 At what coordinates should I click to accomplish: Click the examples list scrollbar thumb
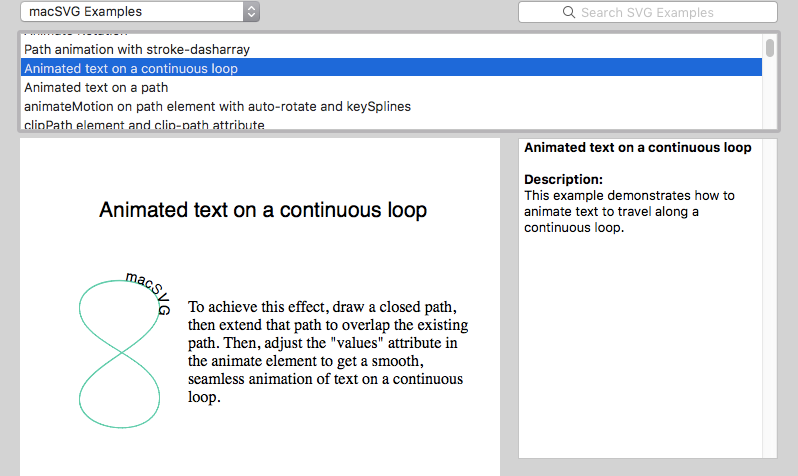point(769,48)
